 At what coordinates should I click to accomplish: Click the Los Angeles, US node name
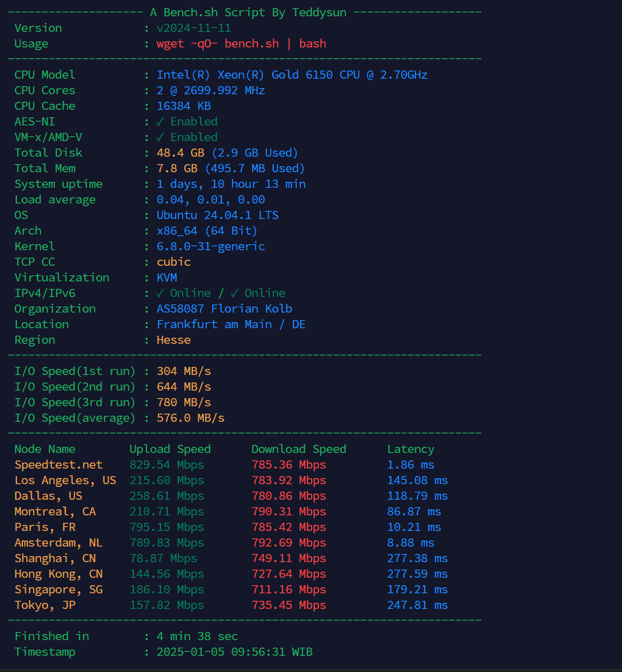click(65, 480)
